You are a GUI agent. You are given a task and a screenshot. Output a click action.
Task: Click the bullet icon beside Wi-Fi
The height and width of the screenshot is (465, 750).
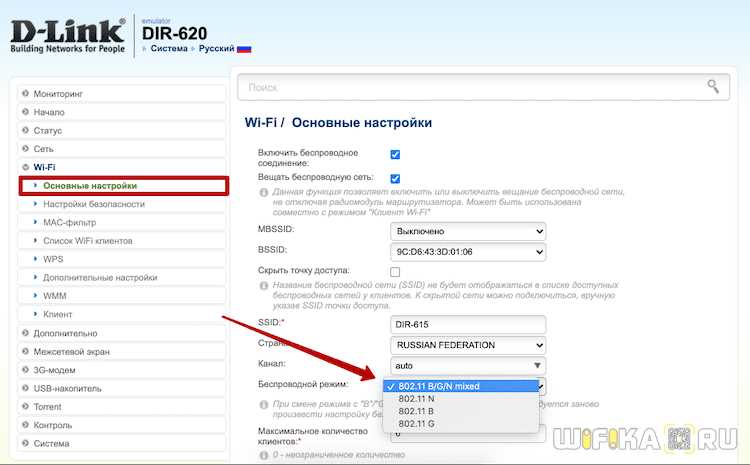click(x=25, y=167)
